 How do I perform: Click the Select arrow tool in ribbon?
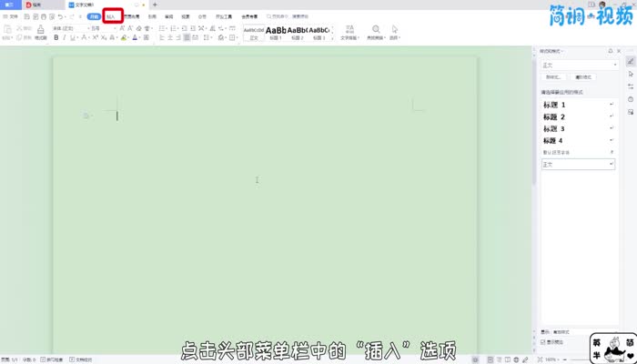point(395,30)
